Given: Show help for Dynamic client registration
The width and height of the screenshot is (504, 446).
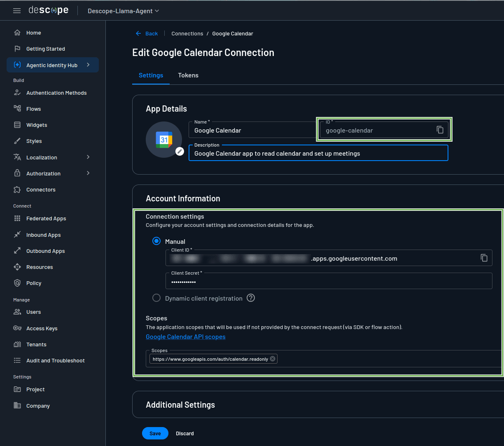Looking at the screenshot, I should click(x=251, y=298).
